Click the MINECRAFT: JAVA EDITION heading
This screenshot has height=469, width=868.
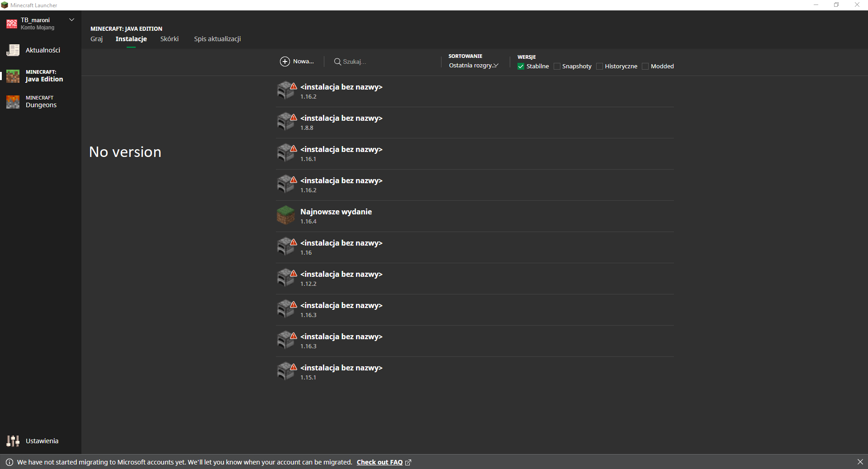[x=126, y=28]
